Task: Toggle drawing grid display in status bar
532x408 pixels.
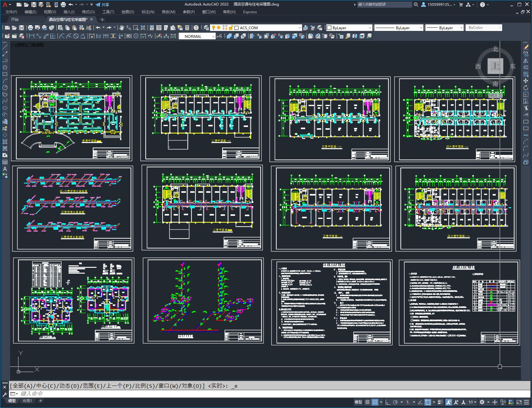Action: coord(367,402)
